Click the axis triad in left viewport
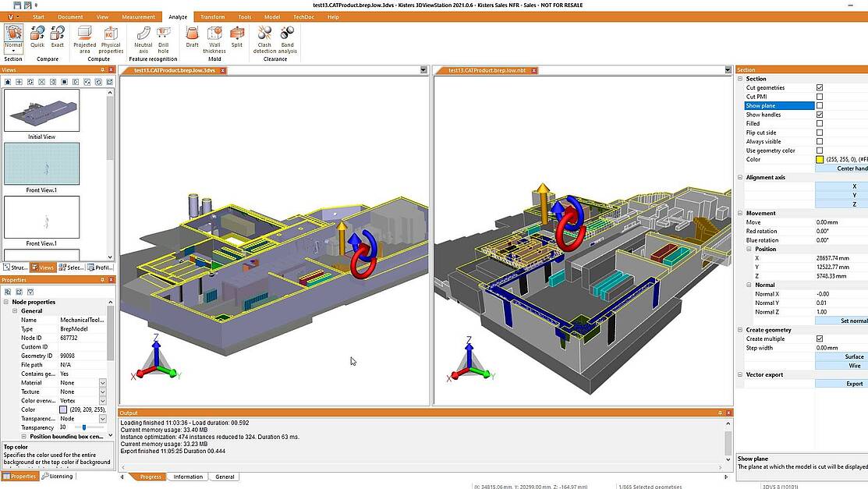The width and height of the screenshot is (868, 489). pos(157,358)
